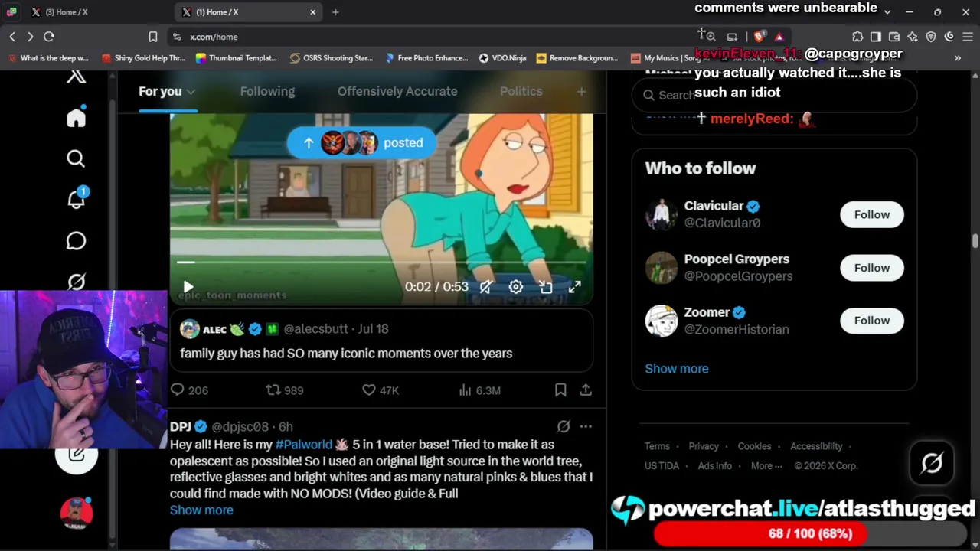This screenshot has width=980, height=551.
Task: Open Notifications bell with 1 badge
Action: (x=76, y=199)
